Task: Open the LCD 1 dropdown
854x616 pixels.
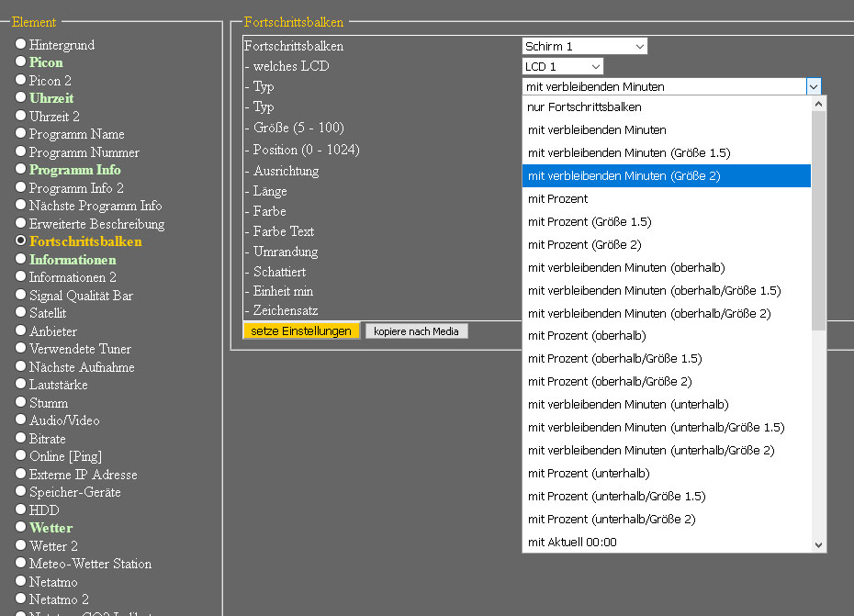Action: (x=563, y=66)
